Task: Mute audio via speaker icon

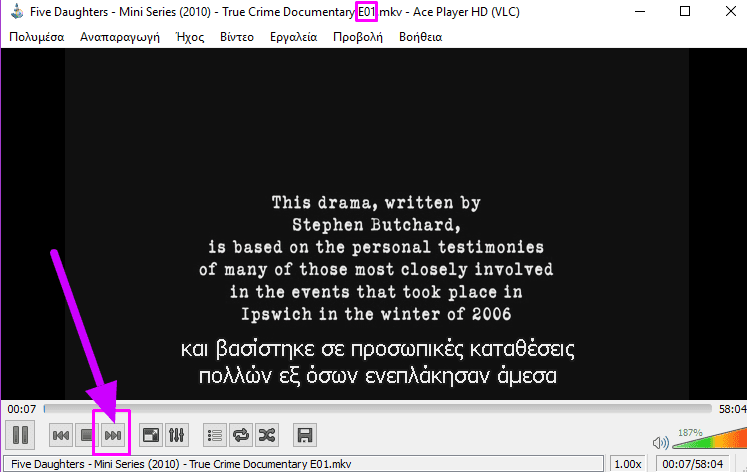Action: tap(660, 443)
